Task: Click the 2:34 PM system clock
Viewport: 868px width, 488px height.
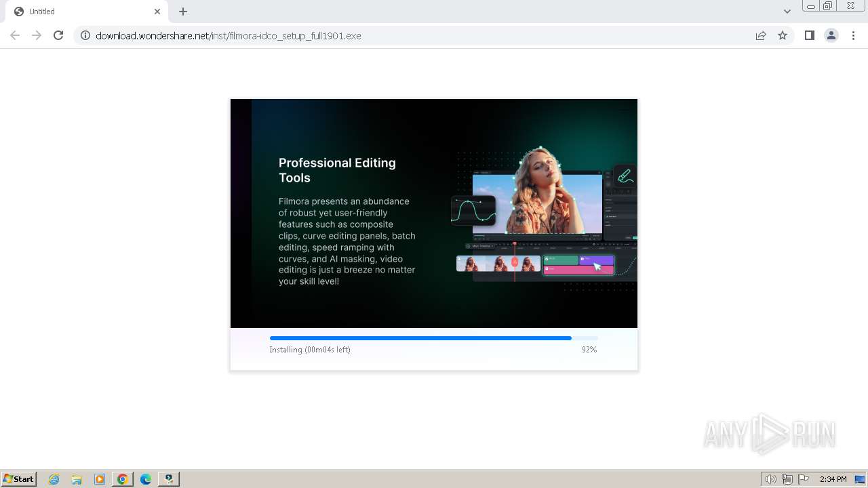Action: pyautogui.click(x=833, y=479)
